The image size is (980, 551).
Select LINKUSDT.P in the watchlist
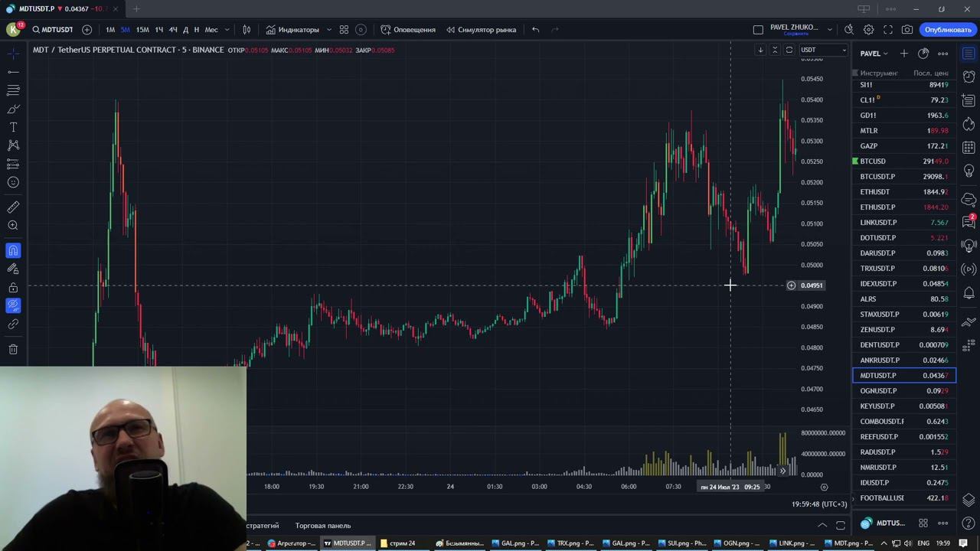pyautogui.click(x=904, y=223)
